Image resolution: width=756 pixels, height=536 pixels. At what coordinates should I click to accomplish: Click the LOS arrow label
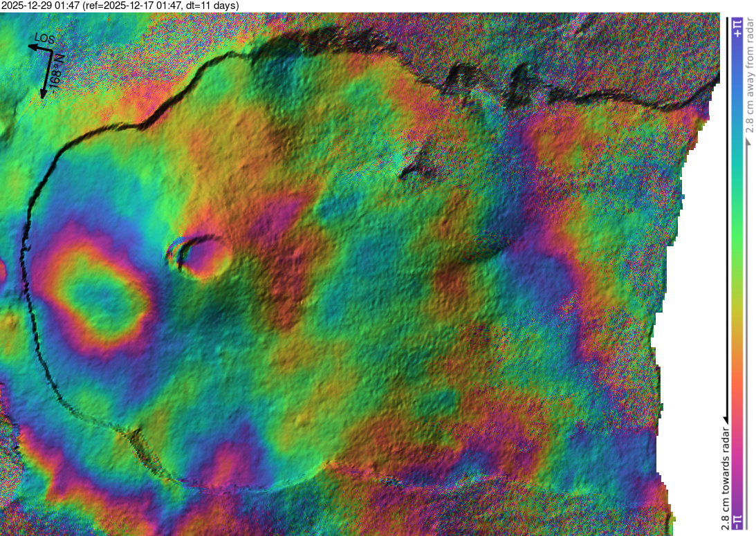click(45, 39)
